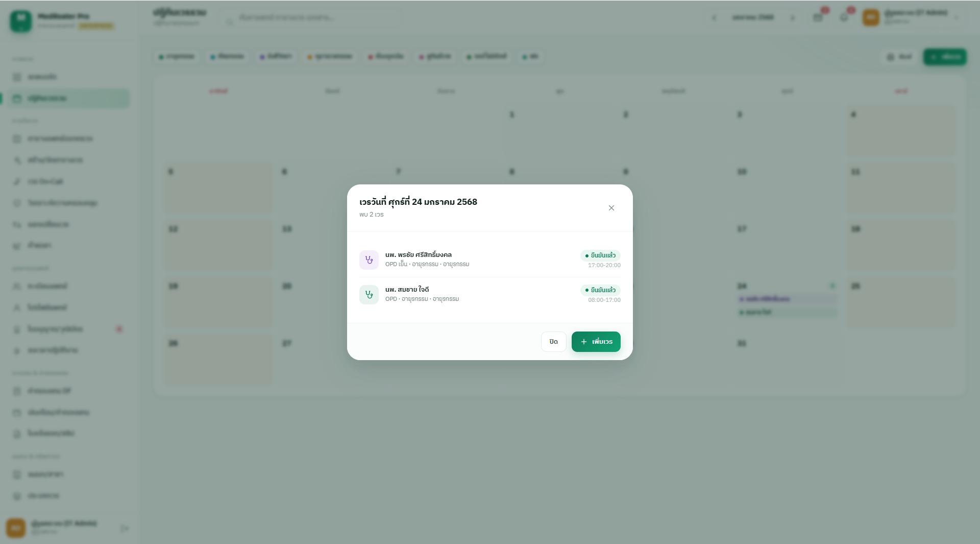Viewport: 980px width, 544px height.
Task: Click the ยืนยันแล้ว badge for the 08:00-17:00 shift
Action: 600,290
